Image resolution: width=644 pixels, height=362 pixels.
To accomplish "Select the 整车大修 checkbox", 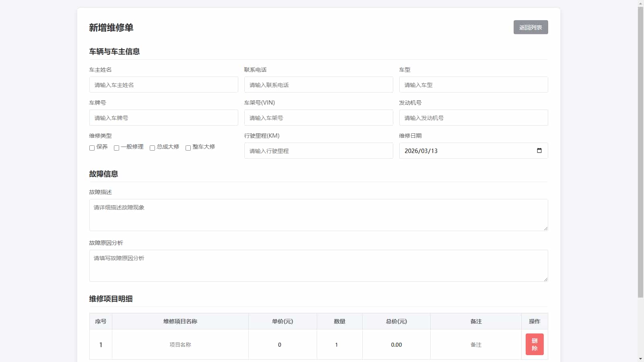I will [188, 148].
